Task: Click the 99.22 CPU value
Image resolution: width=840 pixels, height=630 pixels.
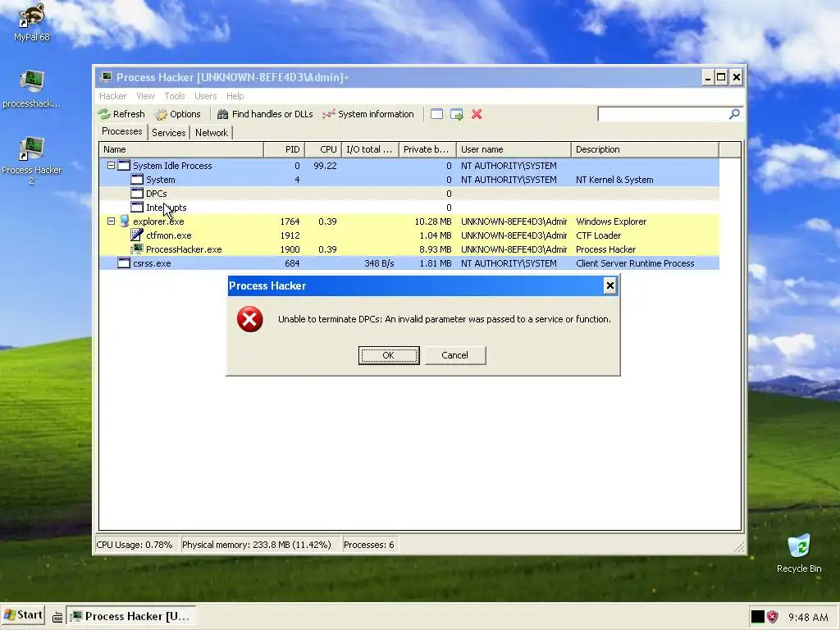Action: click(x=325, y=166)
